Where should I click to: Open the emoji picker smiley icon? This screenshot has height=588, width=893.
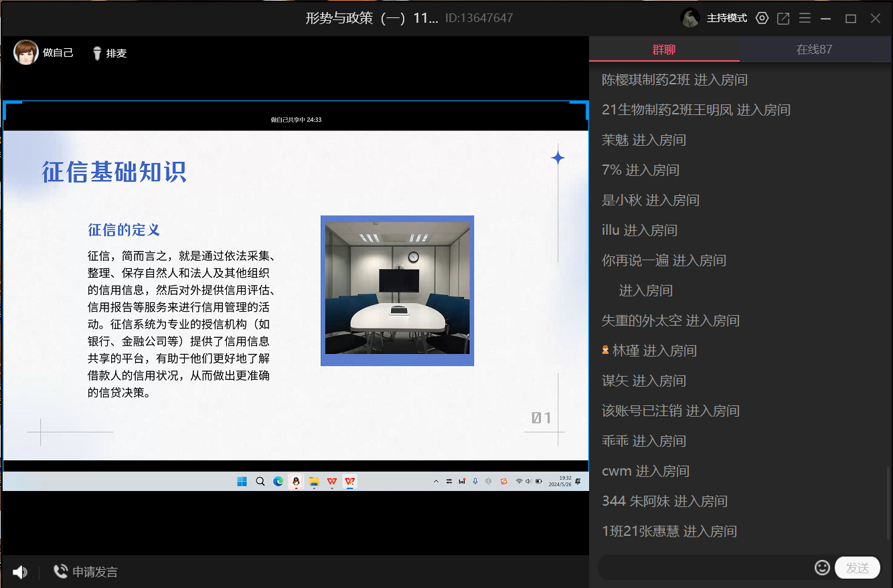pos(822,568)
